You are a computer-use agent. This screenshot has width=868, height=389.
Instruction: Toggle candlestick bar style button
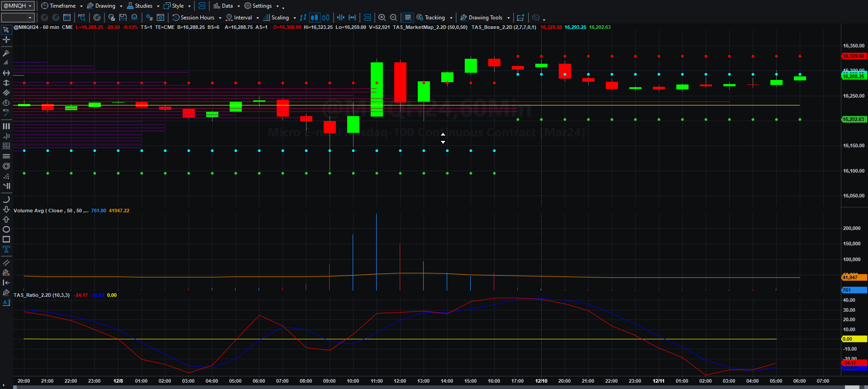tap(314, 18)
